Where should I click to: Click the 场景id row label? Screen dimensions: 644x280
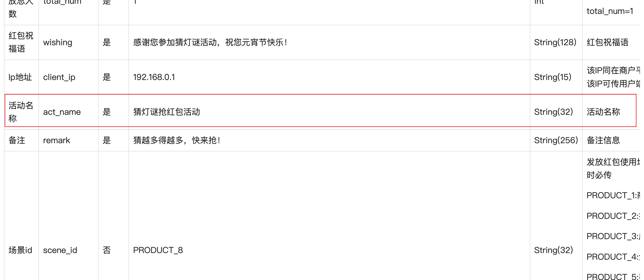20,250
